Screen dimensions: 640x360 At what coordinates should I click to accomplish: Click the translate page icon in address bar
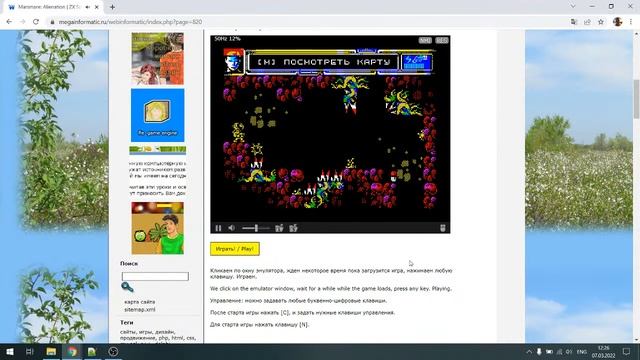tap(574, 22)
